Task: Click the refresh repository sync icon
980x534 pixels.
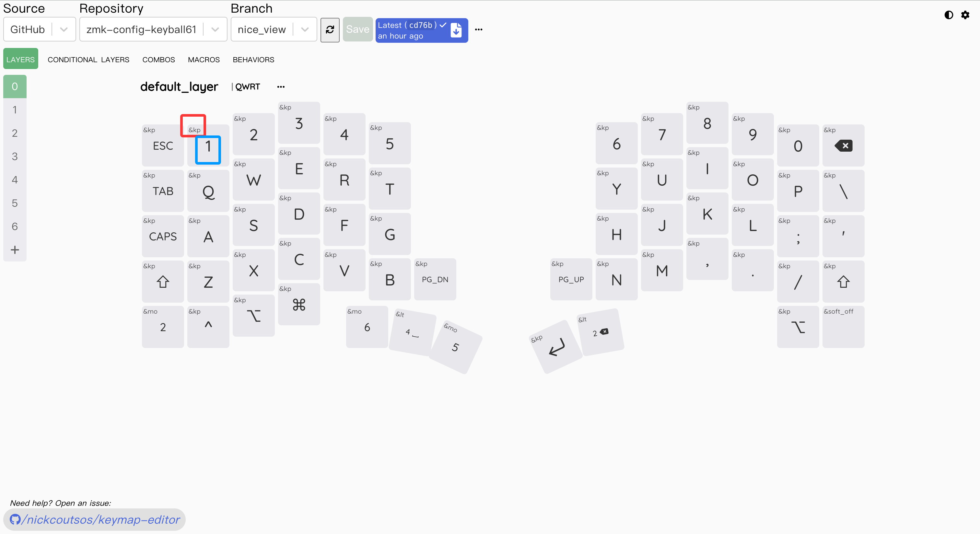Action: coord(330,29)
